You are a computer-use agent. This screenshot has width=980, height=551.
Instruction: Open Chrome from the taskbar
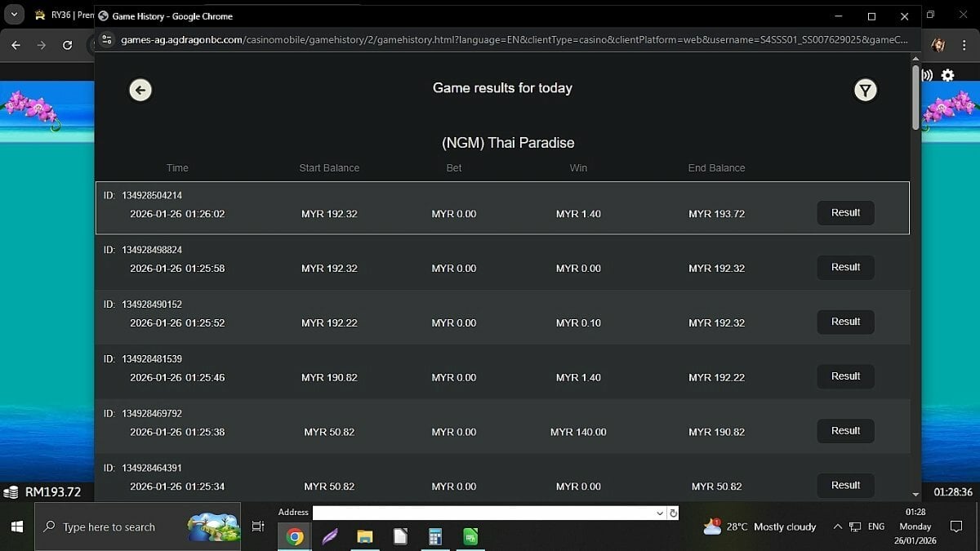click(x=295, y=536)
